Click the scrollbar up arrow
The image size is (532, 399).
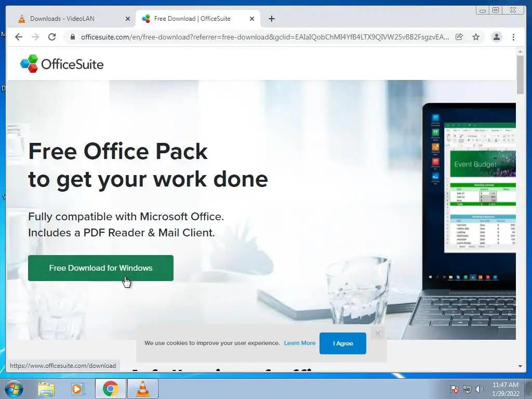pos(520,51)
